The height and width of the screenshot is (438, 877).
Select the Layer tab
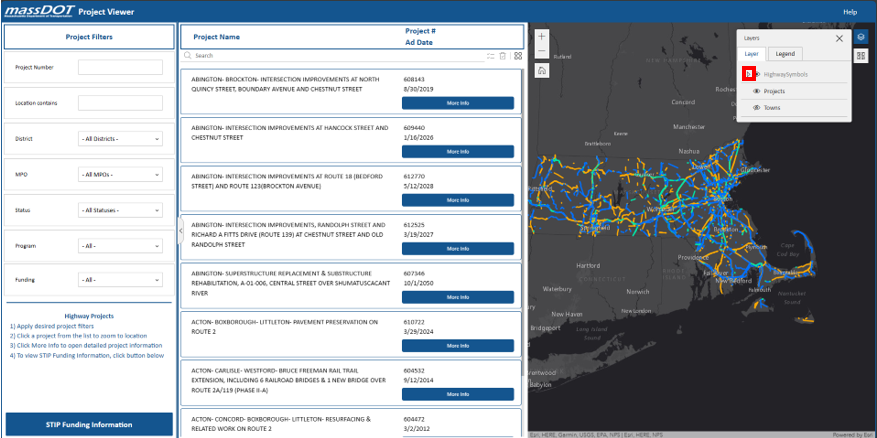751,54
